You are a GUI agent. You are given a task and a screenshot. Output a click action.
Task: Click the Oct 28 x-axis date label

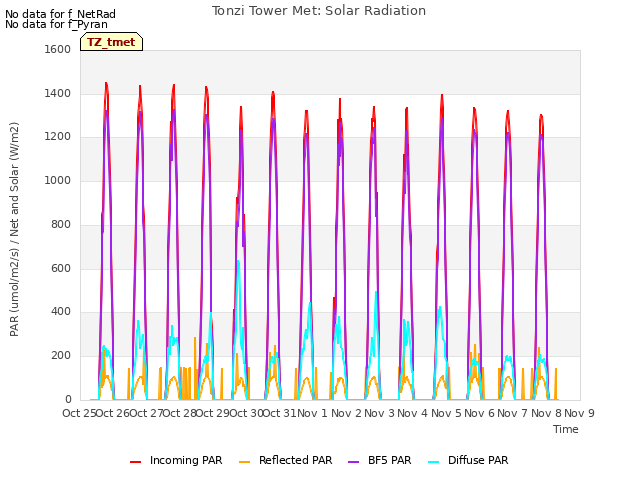[x=180, y=413]
